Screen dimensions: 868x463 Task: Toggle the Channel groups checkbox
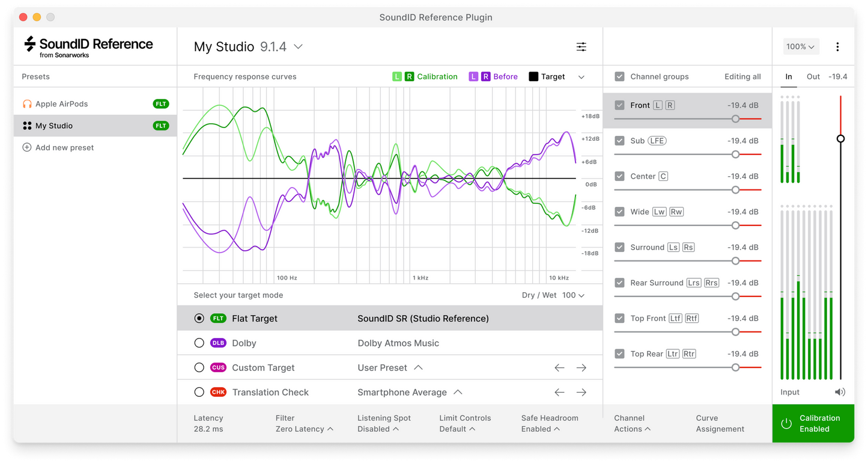tap(619, 76)
